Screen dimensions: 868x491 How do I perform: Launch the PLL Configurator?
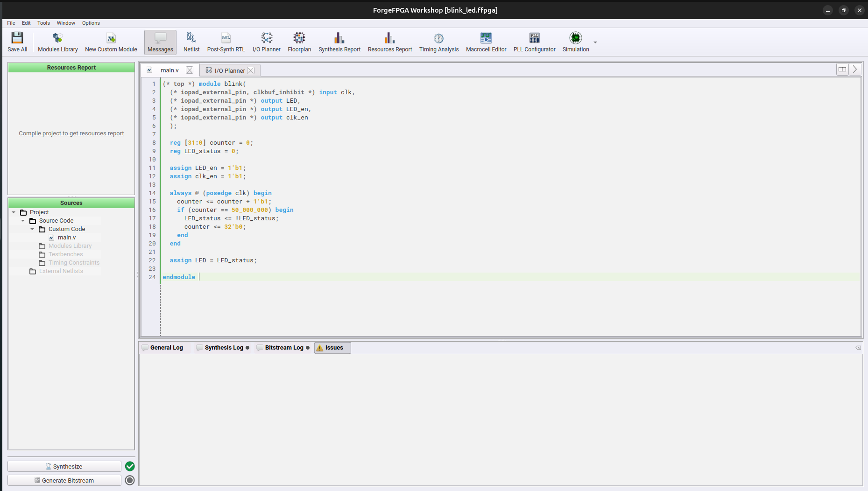tap(534, 42)
